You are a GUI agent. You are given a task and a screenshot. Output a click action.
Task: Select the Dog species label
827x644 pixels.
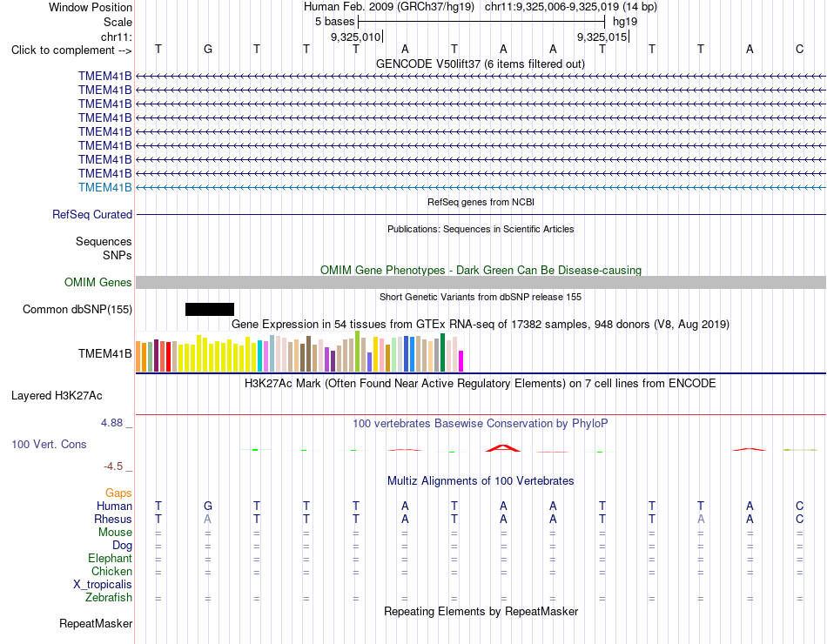122,546
